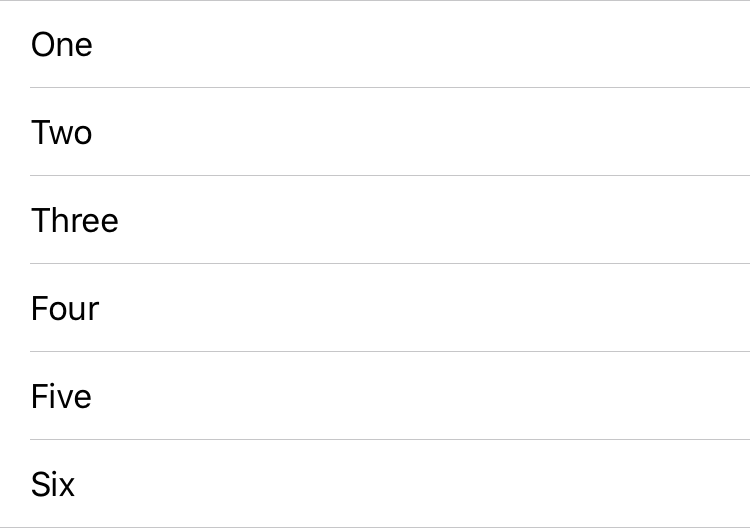Click the text label "One"
This screenshot has width=750, height=528.
point(62,45)
